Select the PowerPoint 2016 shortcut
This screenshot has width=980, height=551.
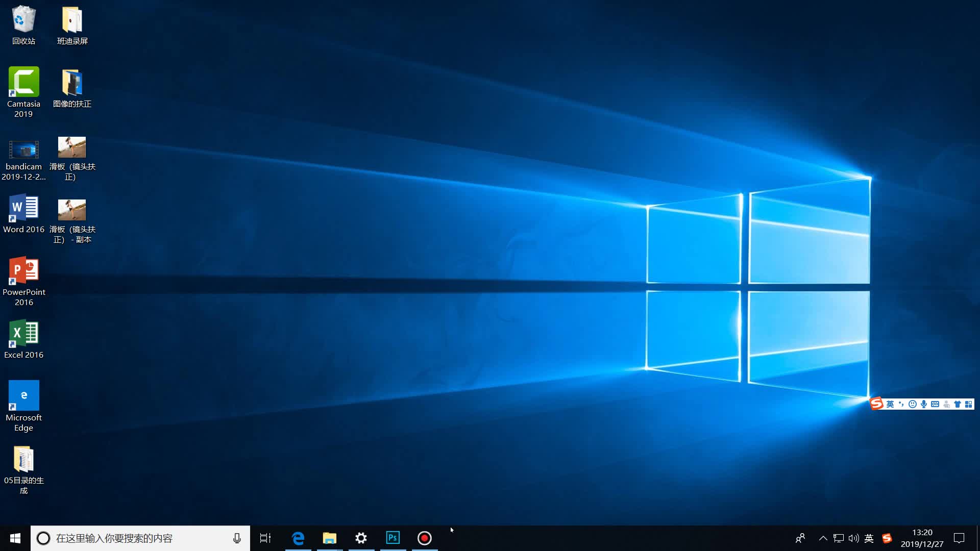(x=23, y=281)
